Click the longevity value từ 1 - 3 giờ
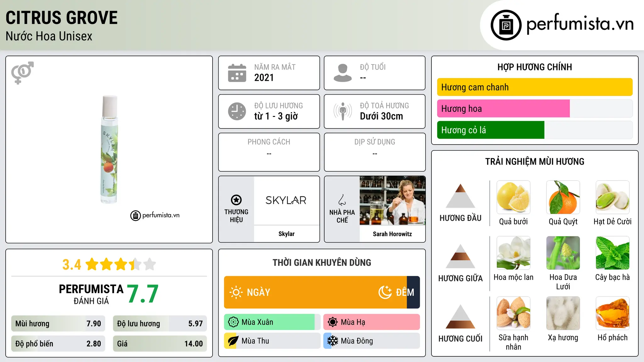 click(276, 116)
